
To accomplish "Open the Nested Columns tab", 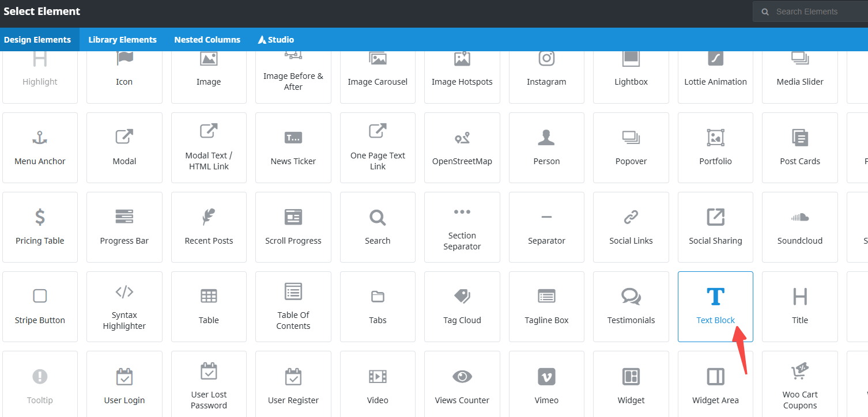I will tap(207, 40).
